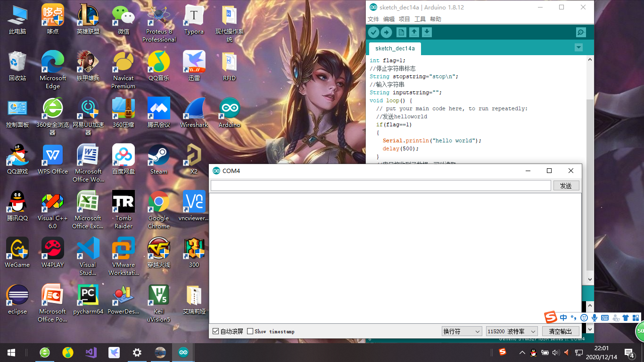644x362 pixels.
Task: Select the pycharm64 desktop icon
Action: (88, 300)
